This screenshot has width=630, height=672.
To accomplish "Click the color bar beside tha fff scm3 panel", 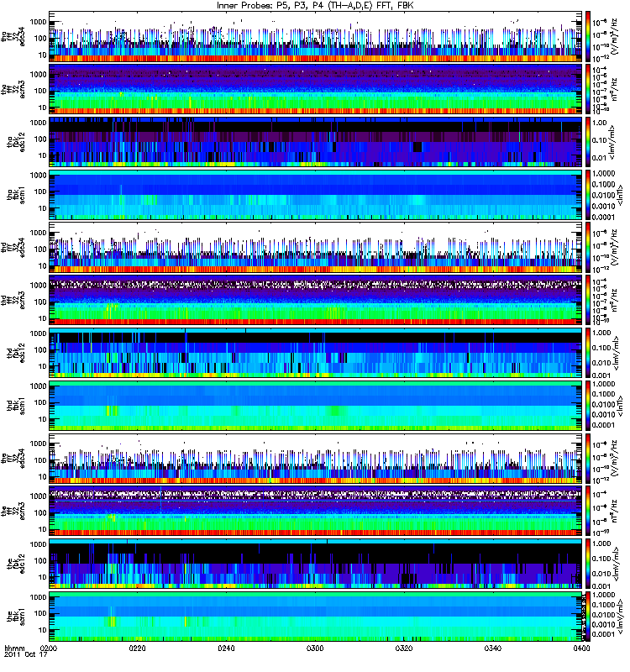I will tap(588, 89).
